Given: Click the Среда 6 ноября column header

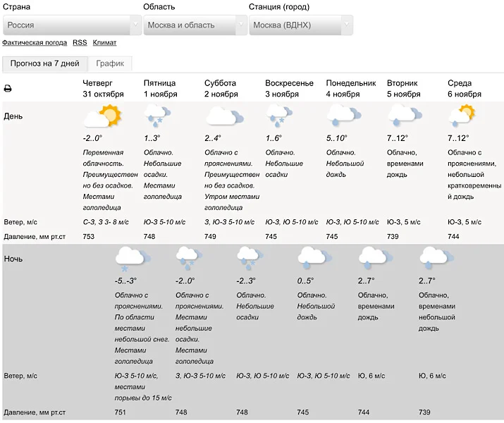Looking at the screenshot, I should (465, 88).
